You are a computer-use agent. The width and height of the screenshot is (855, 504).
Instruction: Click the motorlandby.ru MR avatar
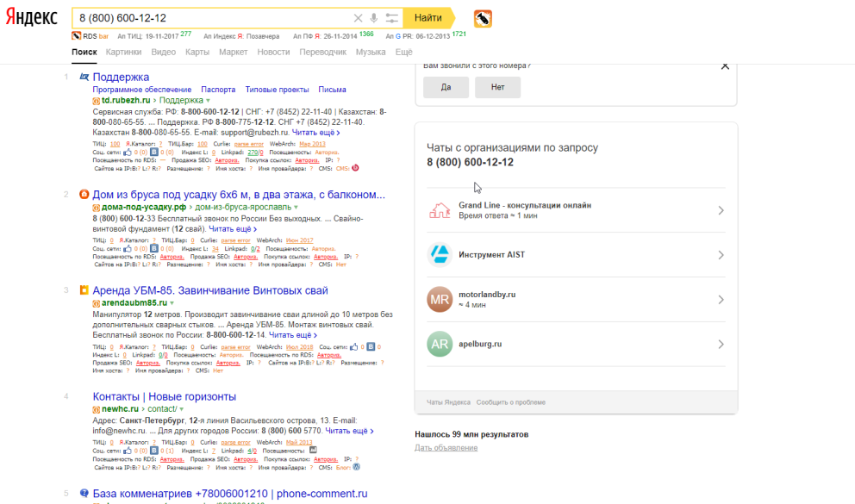coord(440,300)
